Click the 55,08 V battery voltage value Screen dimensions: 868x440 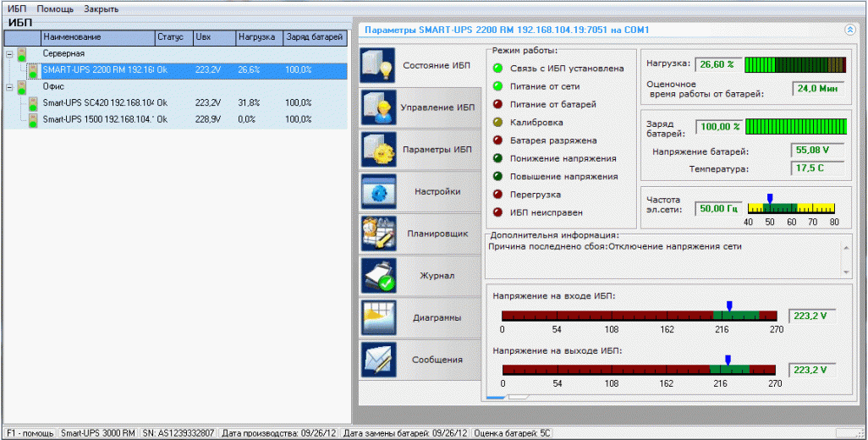(818, 151)
